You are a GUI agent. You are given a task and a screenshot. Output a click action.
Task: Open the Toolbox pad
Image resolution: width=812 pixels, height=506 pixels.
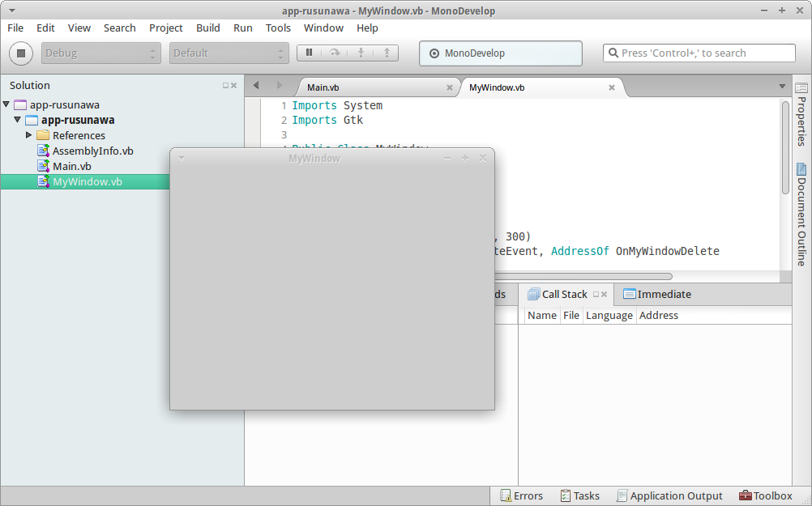(x=765, y=495)
